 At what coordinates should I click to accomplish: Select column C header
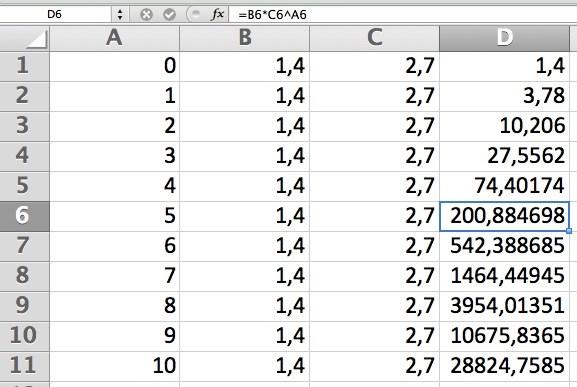point(374,38)
